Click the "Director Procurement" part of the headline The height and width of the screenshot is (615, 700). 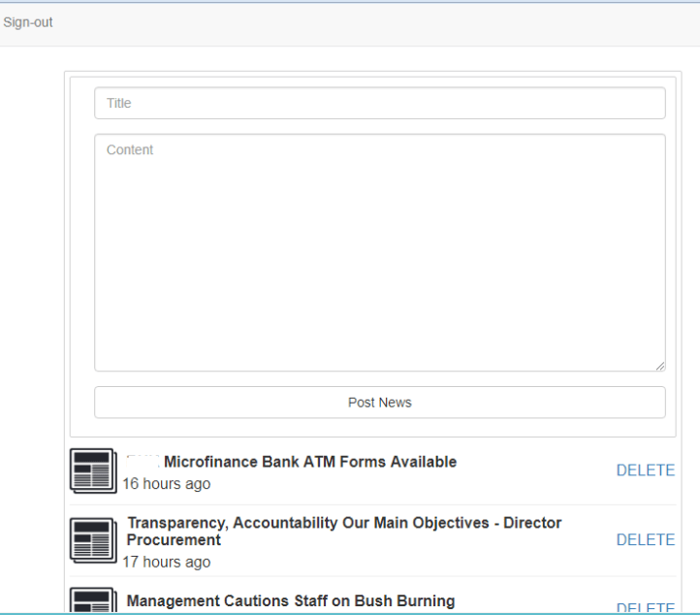(174, 539)
